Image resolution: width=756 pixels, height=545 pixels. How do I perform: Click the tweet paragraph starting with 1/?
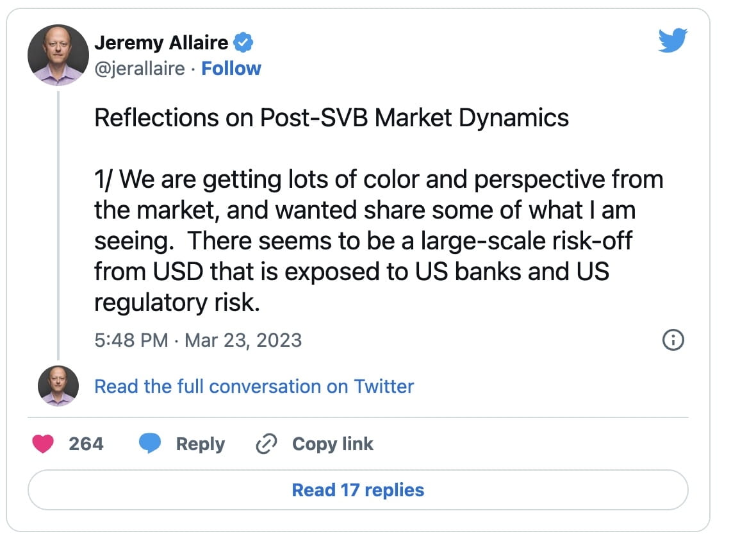[x=378, y=240]
